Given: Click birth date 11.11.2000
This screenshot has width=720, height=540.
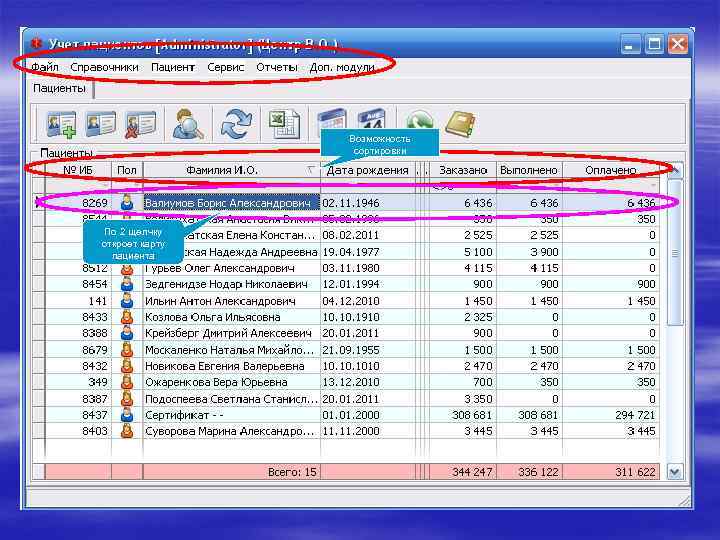Looking at the screenshot, I should (x=351, y=431).
